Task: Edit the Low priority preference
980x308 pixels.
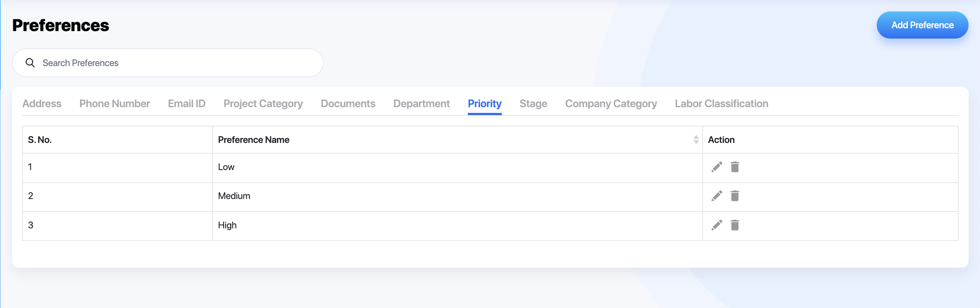Action: click(x=717, y=167)
